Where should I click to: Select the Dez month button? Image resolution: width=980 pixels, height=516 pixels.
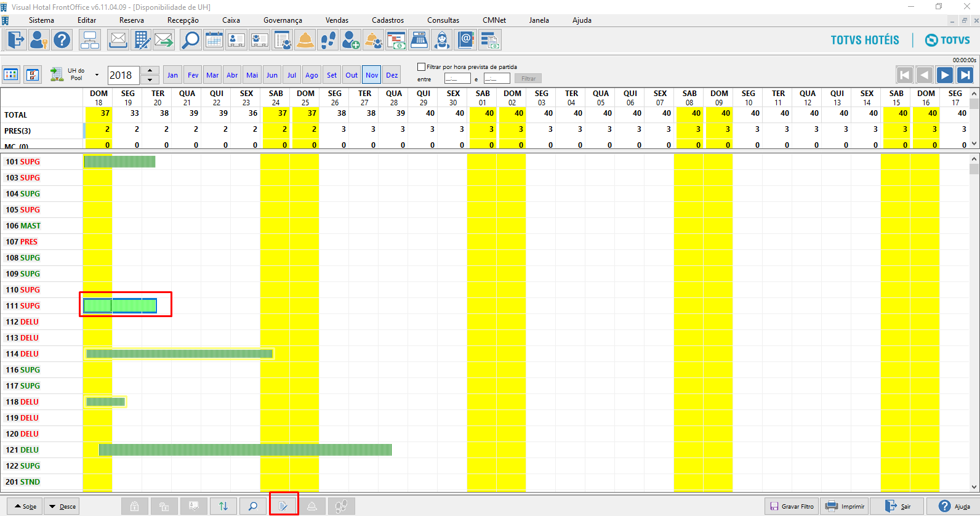click(392, 75)
